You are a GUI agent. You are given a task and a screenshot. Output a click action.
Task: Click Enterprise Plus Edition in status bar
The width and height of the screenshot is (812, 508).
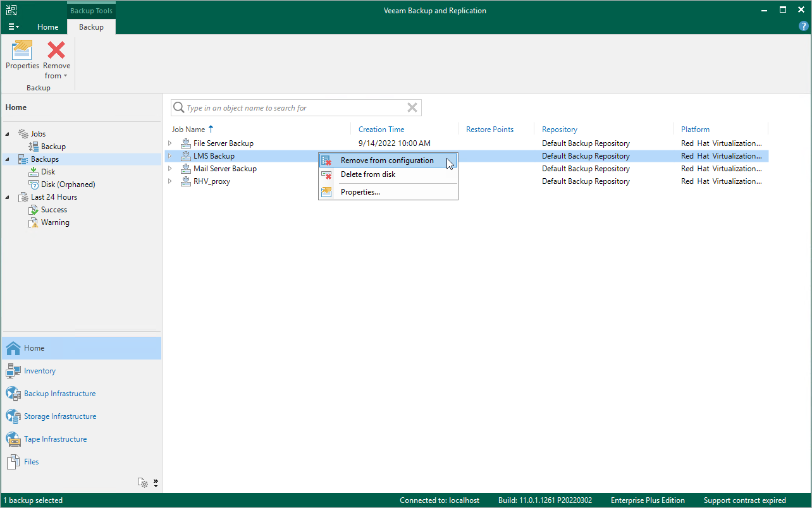[648, 500]
